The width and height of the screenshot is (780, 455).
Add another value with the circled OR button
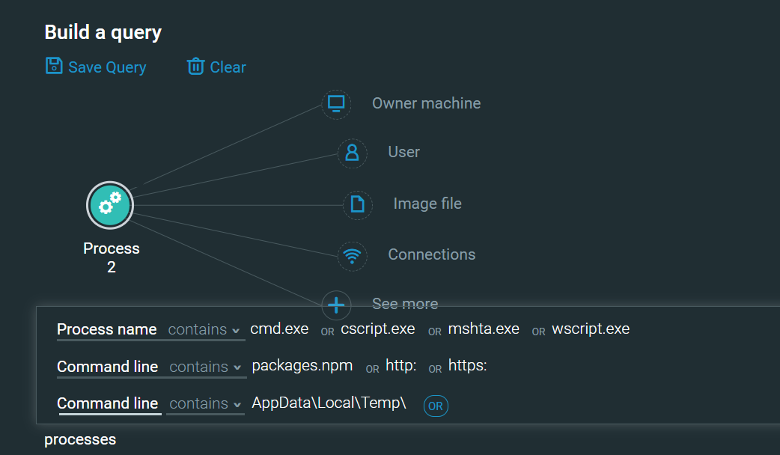pyautogui.click(x=435, y=405)
